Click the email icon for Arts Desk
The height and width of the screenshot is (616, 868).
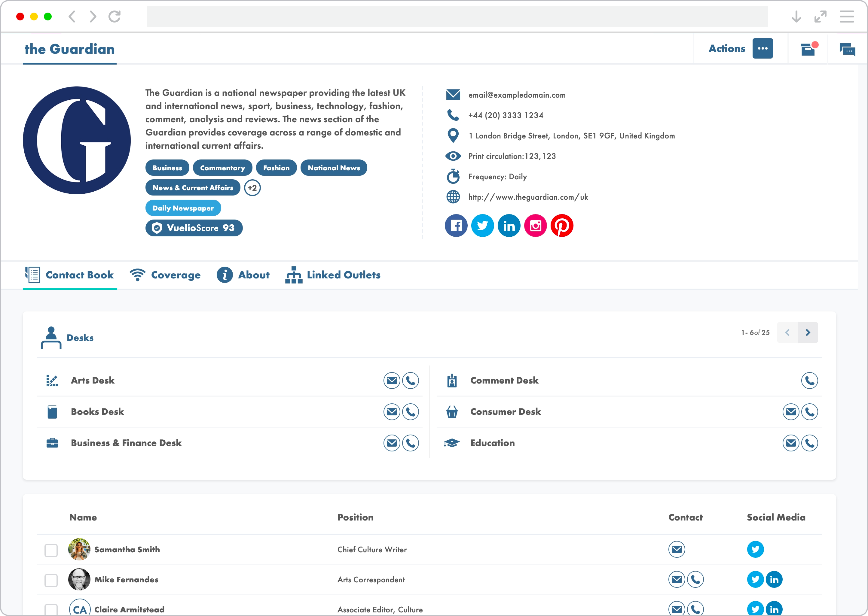[392, 380]
